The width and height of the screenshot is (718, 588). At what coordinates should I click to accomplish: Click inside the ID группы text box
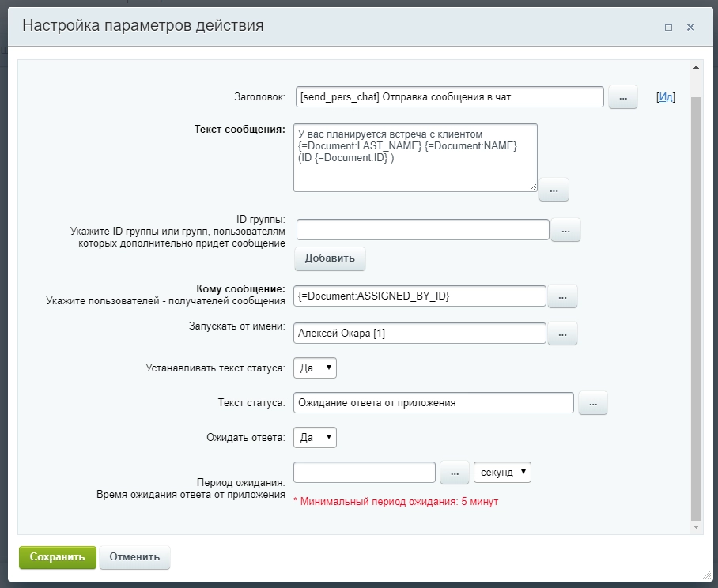[x=423, y=229]
